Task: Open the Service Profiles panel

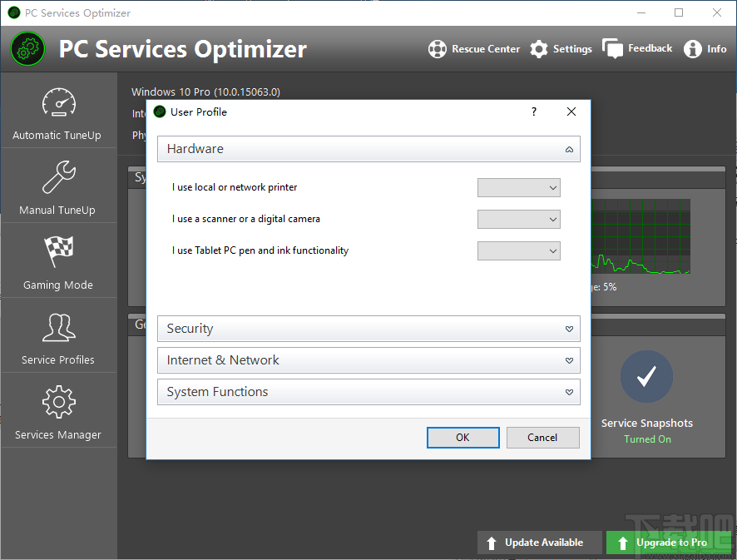Action: [58, 336]
